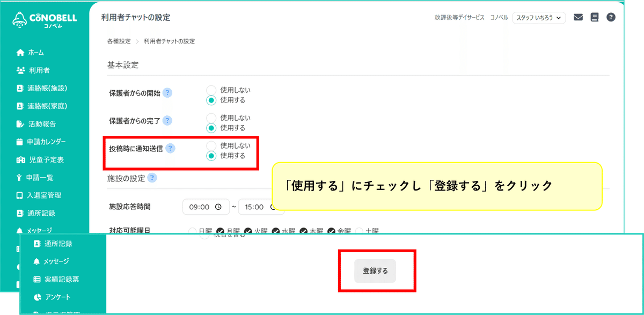Toggle the 金曜 weekday checkbox

(x=331, y=231)
